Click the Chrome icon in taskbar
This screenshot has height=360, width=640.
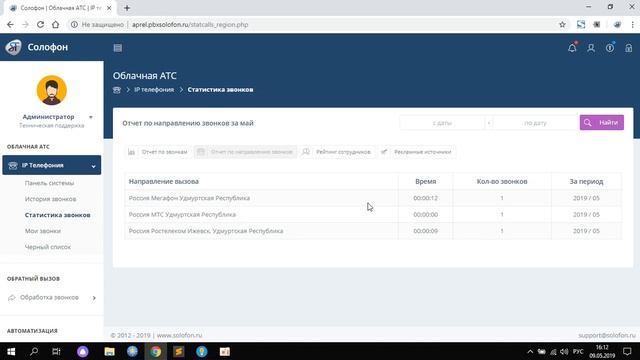click(156, 351)
